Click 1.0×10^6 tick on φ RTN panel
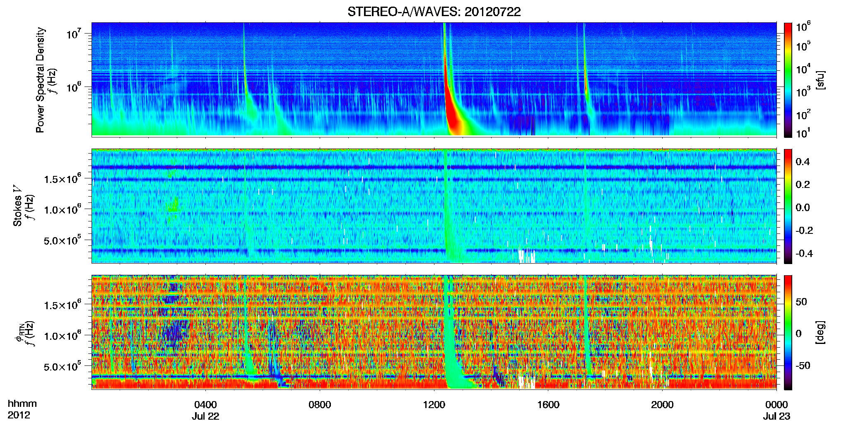 [x=63, y=335]
